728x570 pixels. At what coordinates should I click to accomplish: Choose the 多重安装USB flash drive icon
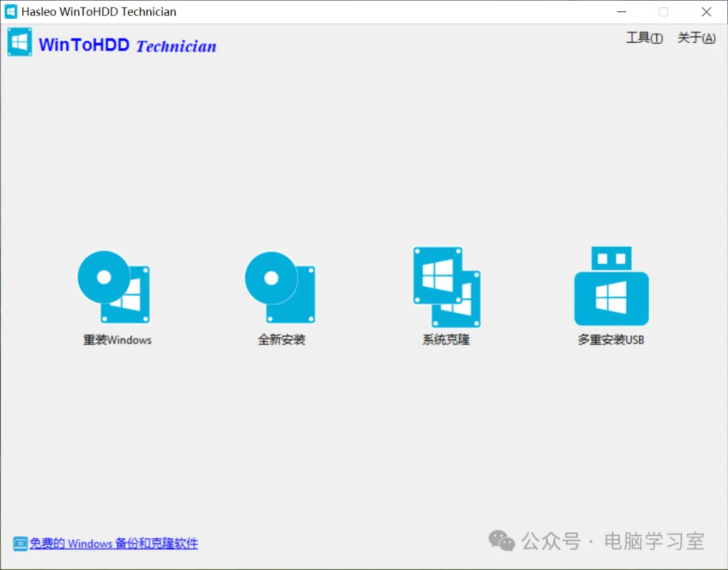pyautogui.click(x=611, y=286)
